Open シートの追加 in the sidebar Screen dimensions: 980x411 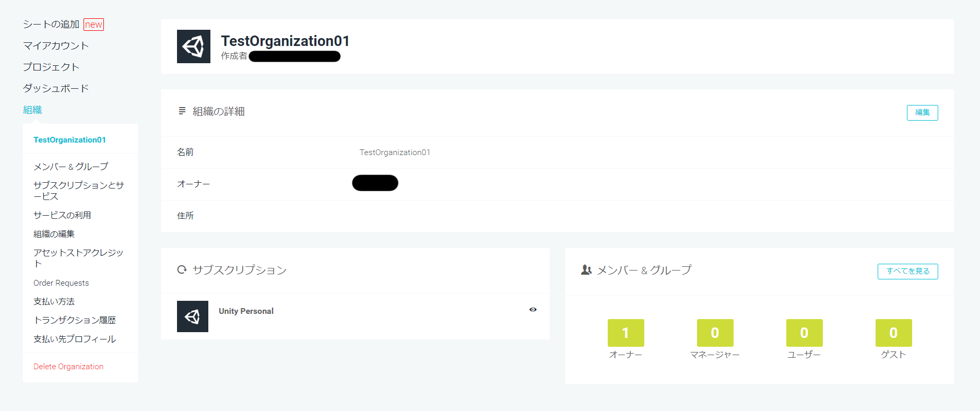(x=51, y=24)
